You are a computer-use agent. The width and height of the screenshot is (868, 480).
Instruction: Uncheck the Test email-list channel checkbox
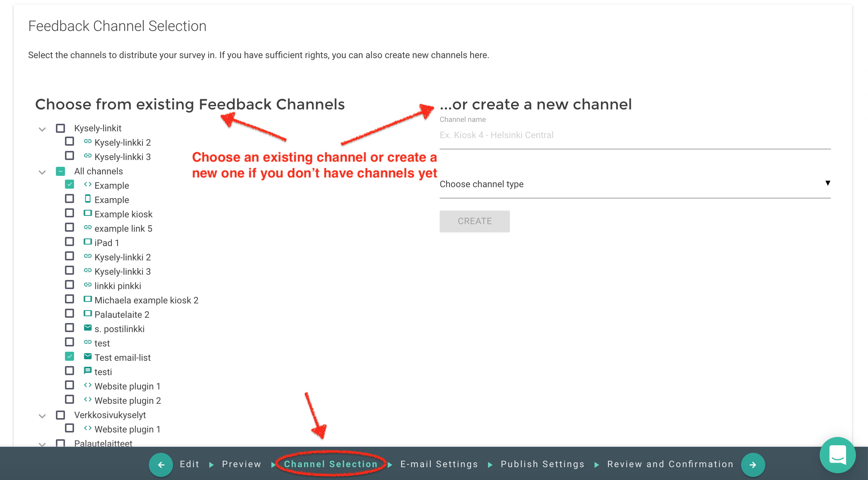point(70,357)
